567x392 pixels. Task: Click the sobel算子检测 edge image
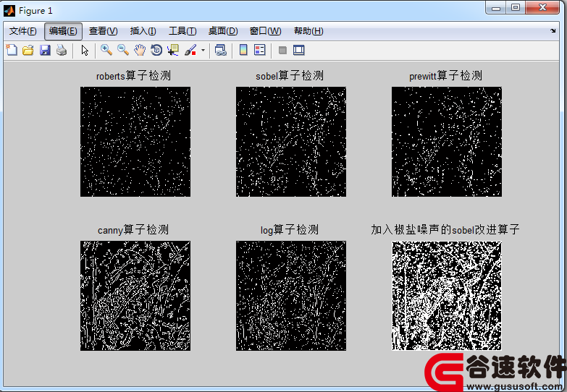291,142
